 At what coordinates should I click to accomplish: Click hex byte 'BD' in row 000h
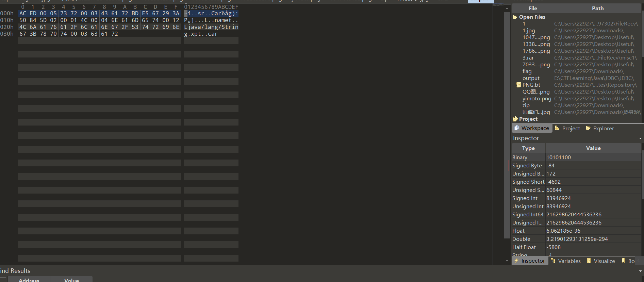click(x=135, y=14)
